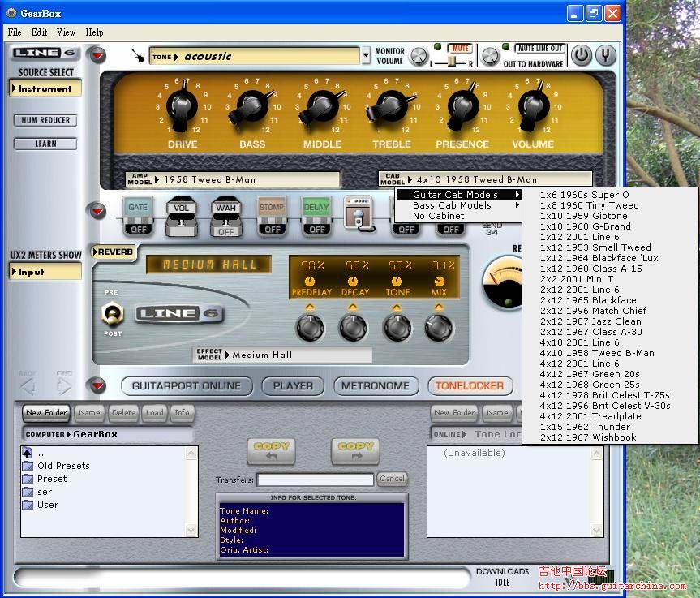Select 2x12 1967 Class A-30 cab
The width and height of the screenshot is (700, 598).
(610, 332)
